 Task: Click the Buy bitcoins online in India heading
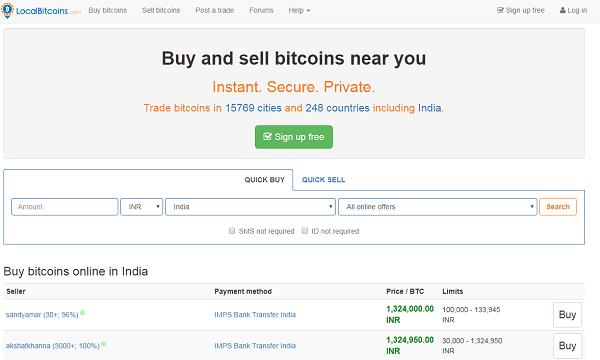coord(76,272)
